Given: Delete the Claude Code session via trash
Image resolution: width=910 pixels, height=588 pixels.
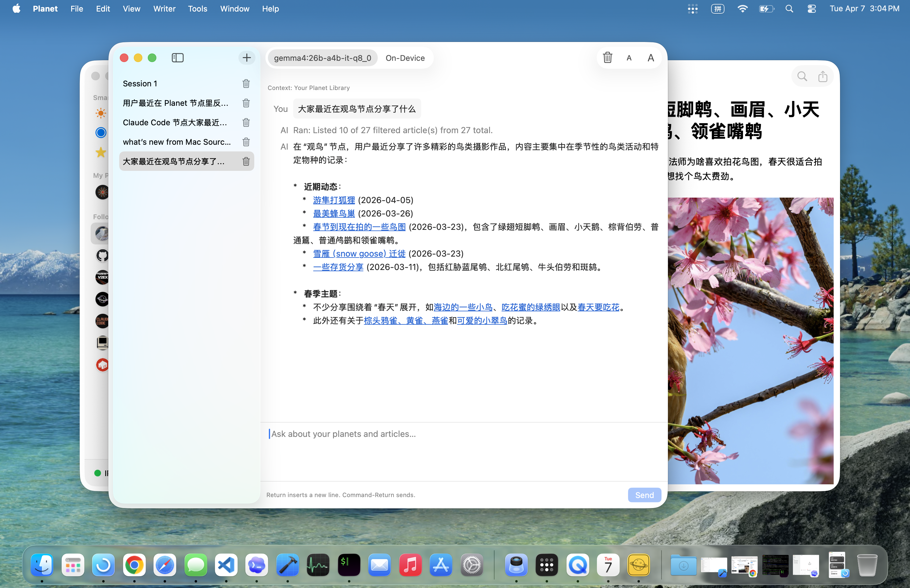Looking at the screenshot, I should [x=246, y=122].
